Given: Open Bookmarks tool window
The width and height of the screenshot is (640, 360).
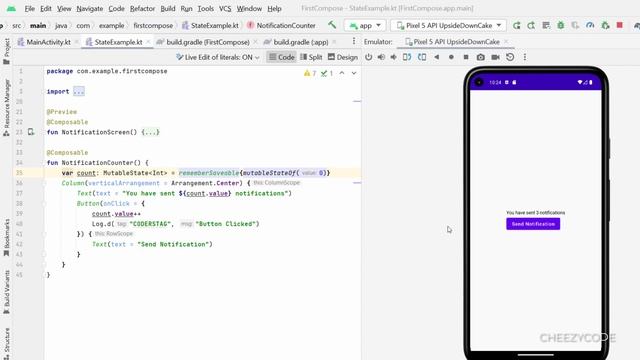Looking at the screenshot, I should click(x=7, y=237).
